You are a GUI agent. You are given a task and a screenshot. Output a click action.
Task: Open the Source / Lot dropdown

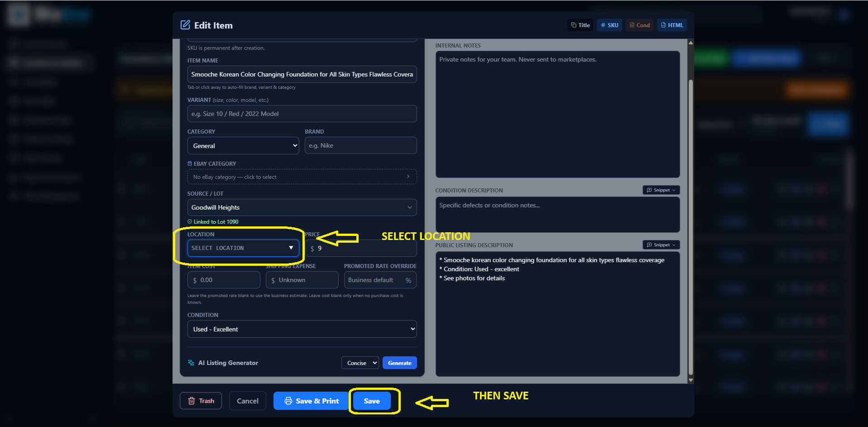pyautogui.click(x=302, y=207)
